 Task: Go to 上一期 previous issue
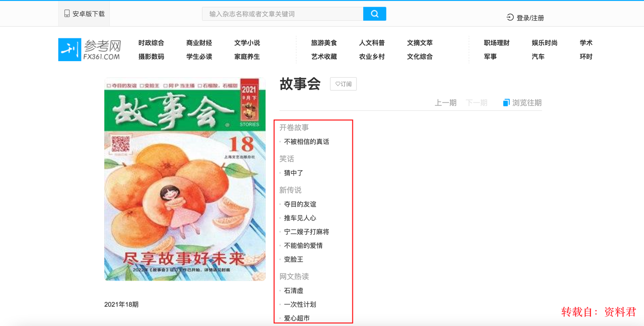[445, 103]
